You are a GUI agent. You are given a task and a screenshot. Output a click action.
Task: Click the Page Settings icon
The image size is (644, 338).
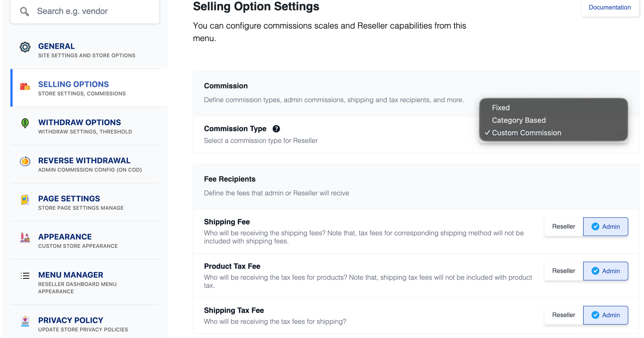click(x=25, y=200)
